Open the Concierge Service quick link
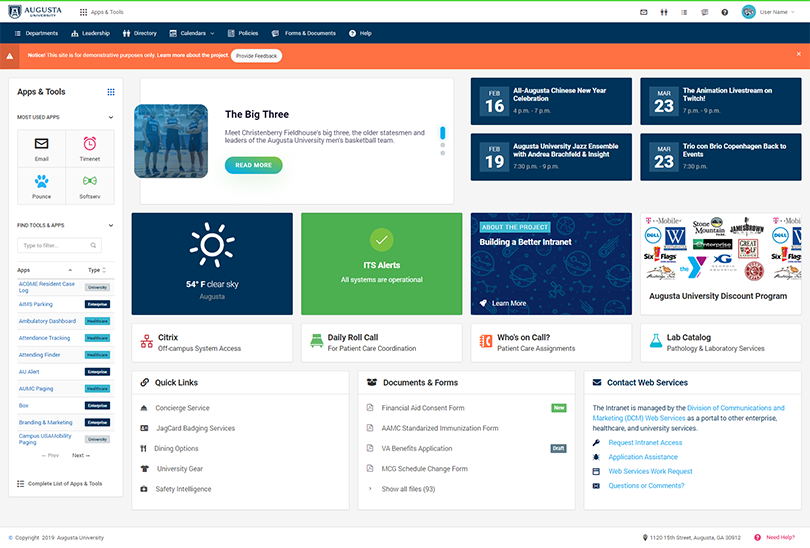This screenshot has height=548, width=810. pos(182,408)
